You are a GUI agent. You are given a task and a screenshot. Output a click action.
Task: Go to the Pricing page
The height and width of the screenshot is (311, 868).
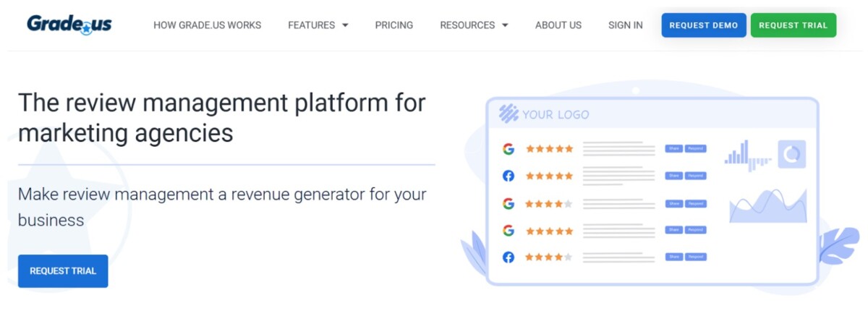click(393, 25)
